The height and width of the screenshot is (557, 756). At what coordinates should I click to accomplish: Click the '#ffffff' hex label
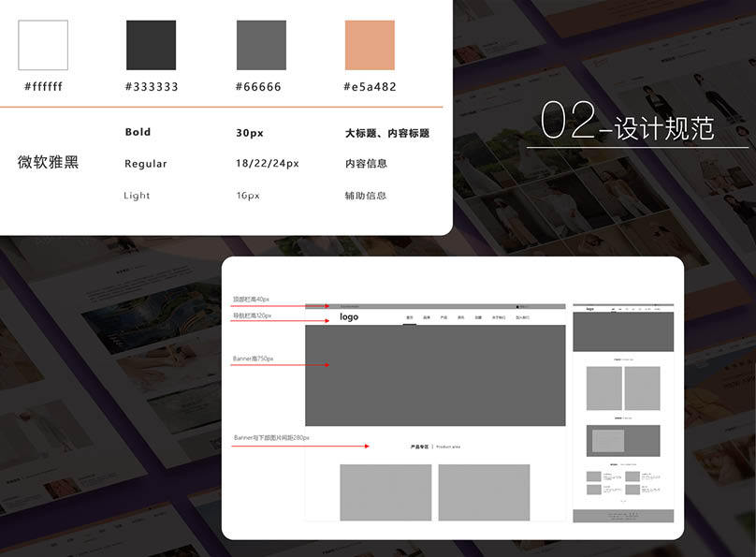(x=43, y=86)
